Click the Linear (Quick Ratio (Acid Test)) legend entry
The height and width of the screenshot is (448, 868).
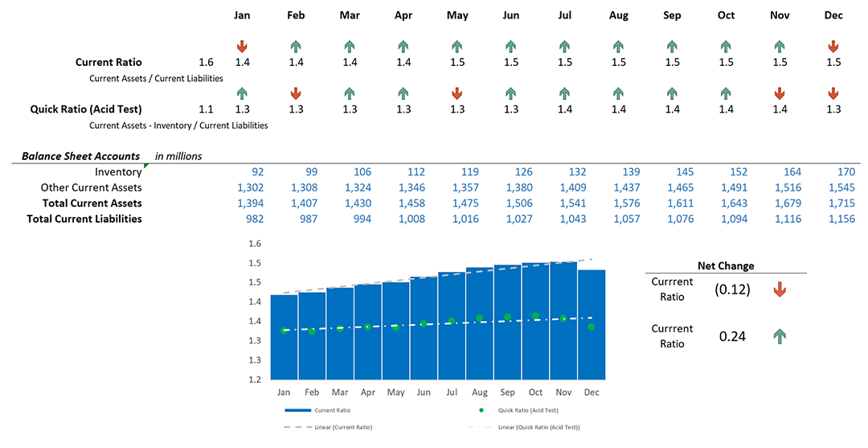(524, 428)
